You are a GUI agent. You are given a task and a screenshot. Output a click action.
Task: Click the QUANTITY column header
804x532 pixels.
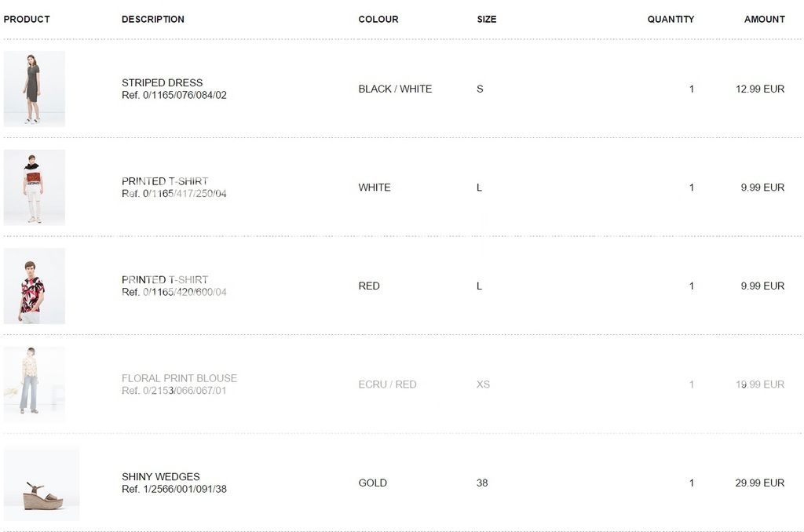tap(671, 19)
